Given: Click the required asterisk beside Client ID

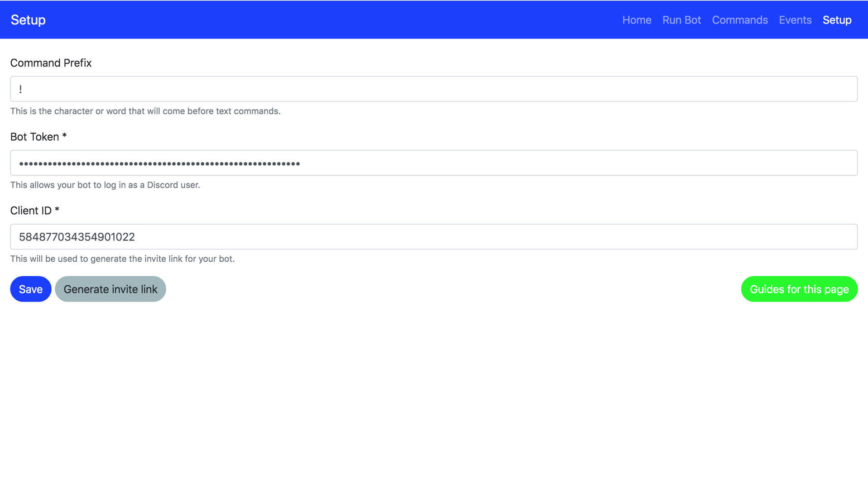Looking at the screenshot, I should [x=57, y=210].
